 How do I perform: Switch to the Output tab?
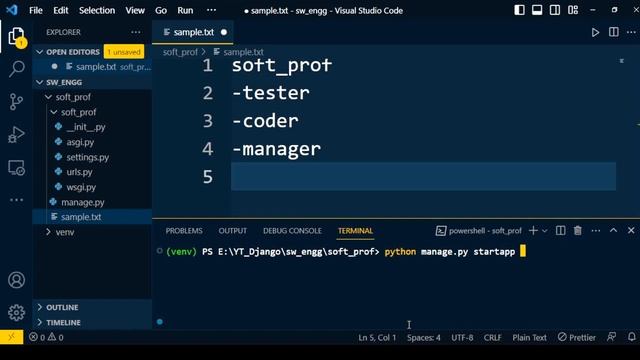tap(233, 231)
